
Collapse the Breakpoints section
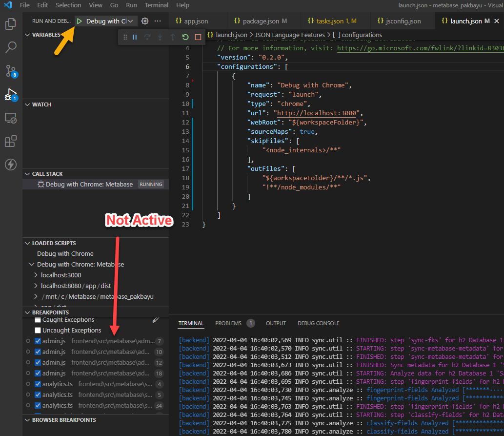point(27,312)
